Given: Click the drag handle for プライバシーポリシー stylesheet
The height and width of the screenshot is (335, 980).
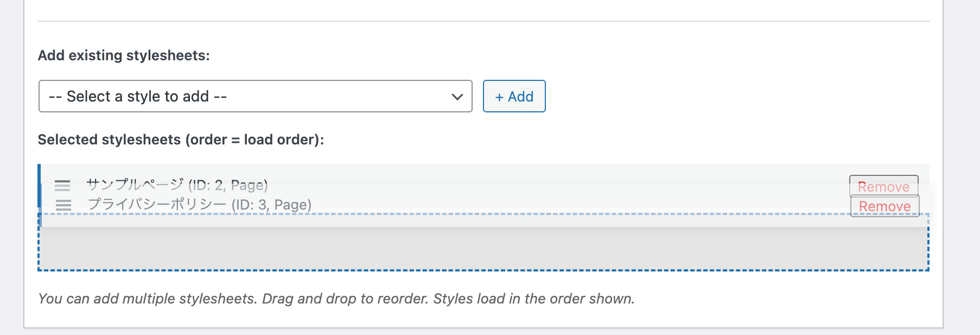Looking at the screenshot, I should (x=63, y=206).
